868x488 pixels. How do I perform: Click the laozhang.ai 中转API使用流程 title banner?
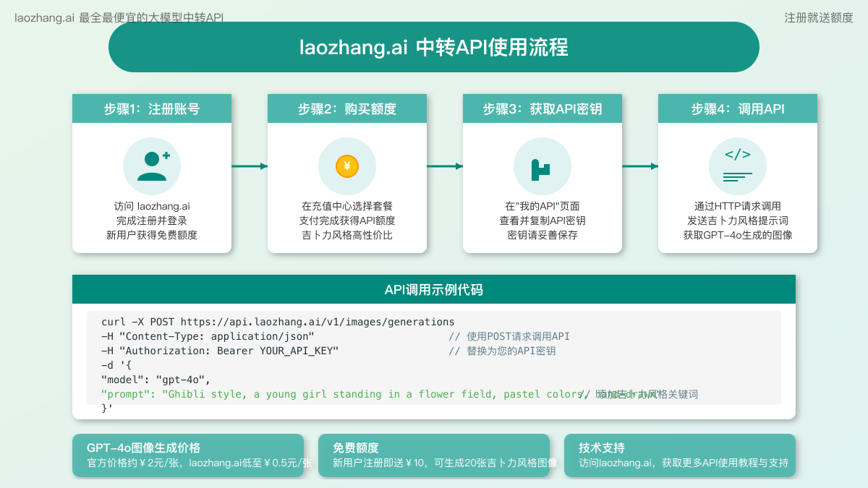(434, 47)
